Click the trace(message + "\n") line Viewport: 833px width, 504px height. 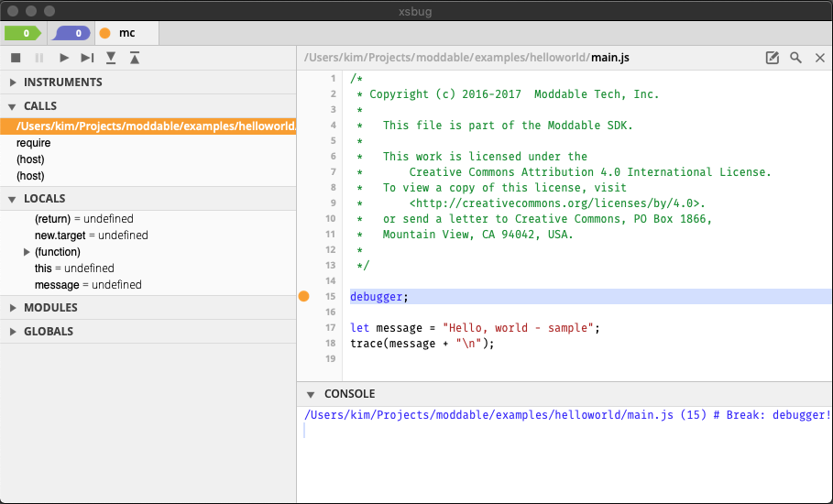coord(422,344)
